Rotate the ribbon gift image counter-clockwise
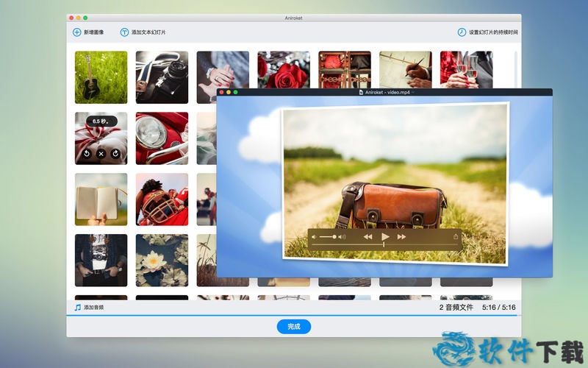 (87, 153)
